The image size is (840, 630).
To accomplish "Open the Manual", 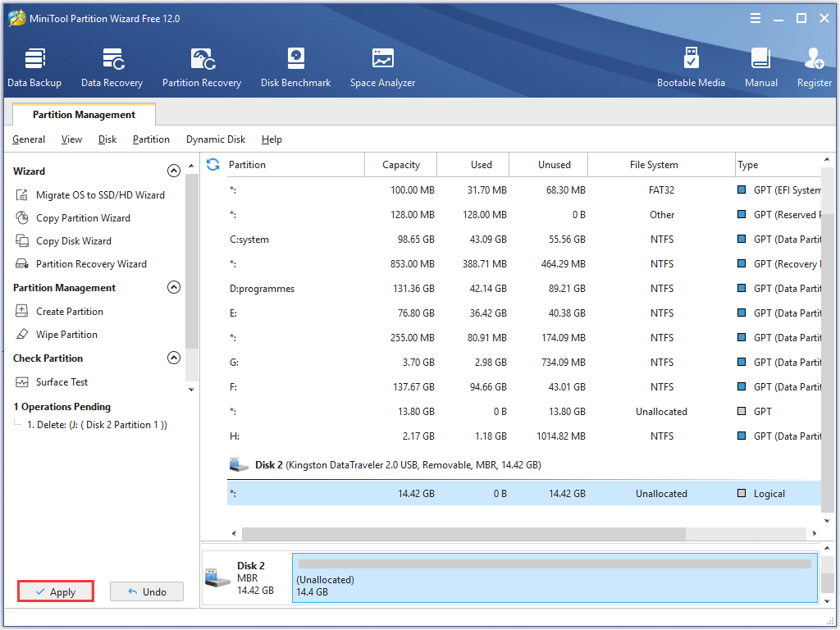I will pyautogui.click(x=760, y=68).
